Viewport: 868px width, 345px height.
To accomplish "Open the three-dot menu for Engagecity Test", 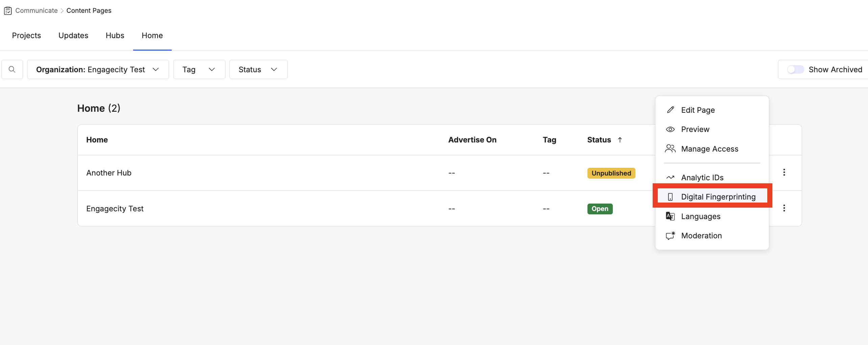I will pos(784,208).
